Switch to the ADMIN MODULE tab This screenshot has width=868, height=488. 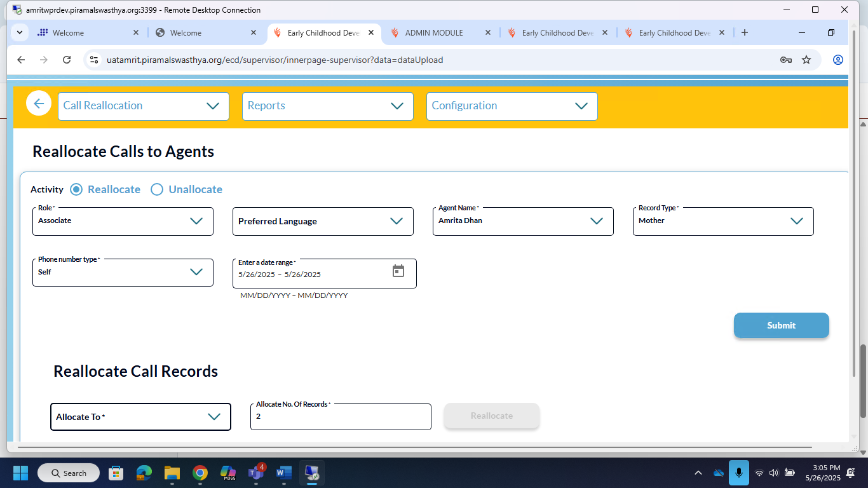(434, 33)
